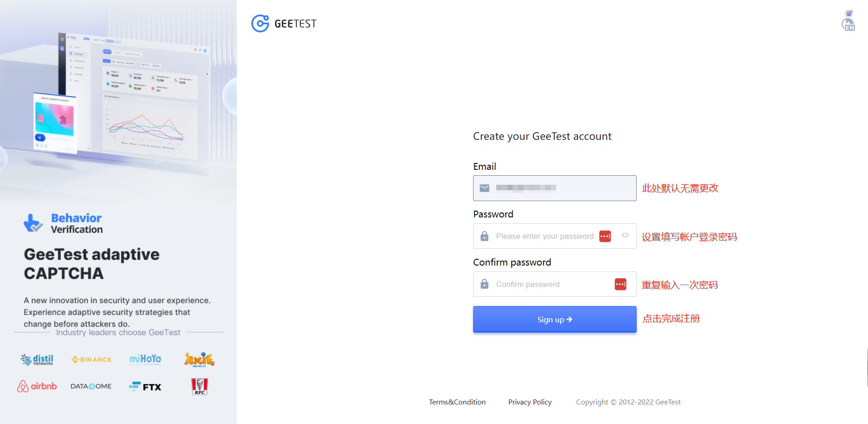Show the password with the eye toggle
Viewport: 868px width, 424px height.
pyautogui.click(x=624, y=236)
